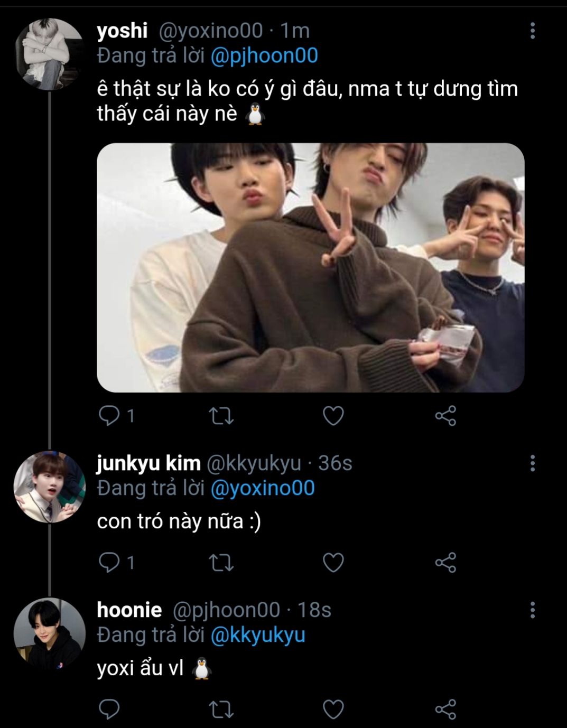Retweet hoonie's tweet
The image size is (567, 728).
(x=221, y=709)
